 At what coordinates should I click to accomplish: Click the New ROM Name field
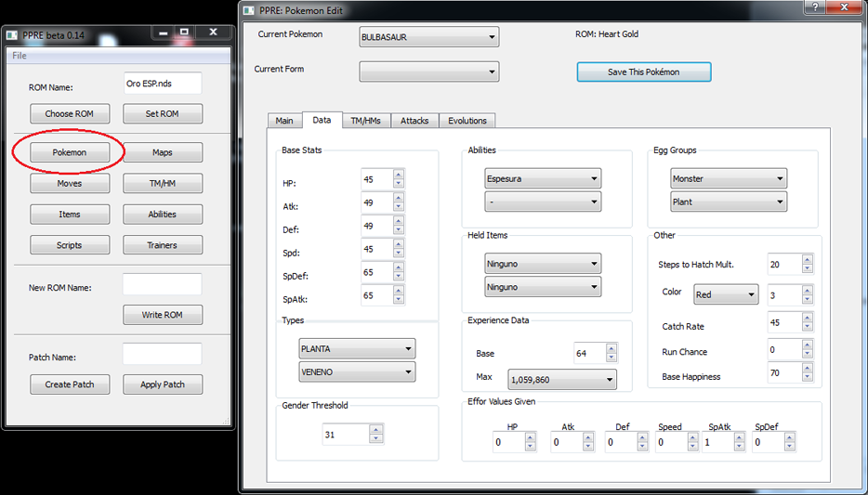[162, 284]
